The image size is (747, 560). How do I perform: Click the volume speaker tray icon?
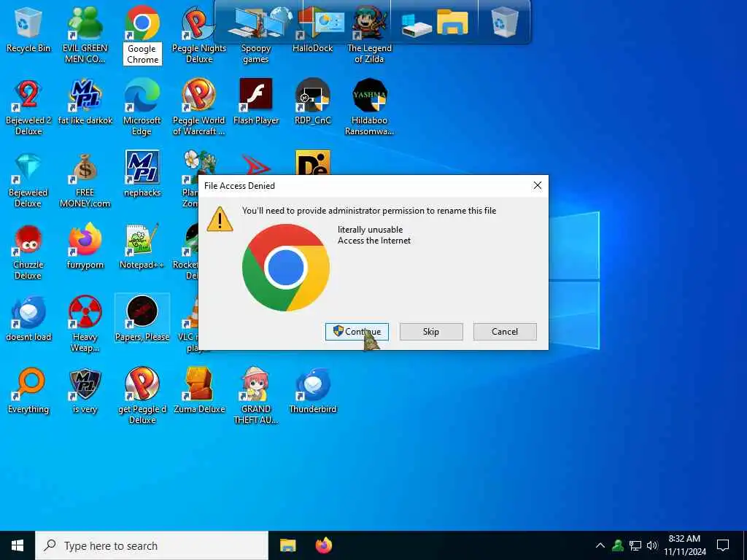(x=652, y=545)
